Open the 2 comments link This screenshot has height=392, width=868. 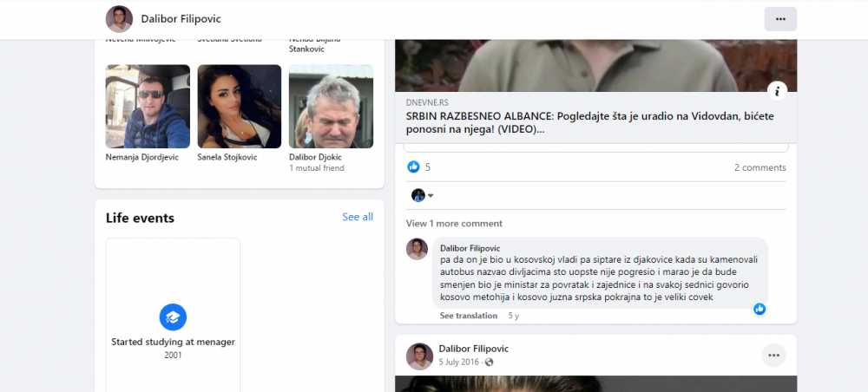pos(760,167)
